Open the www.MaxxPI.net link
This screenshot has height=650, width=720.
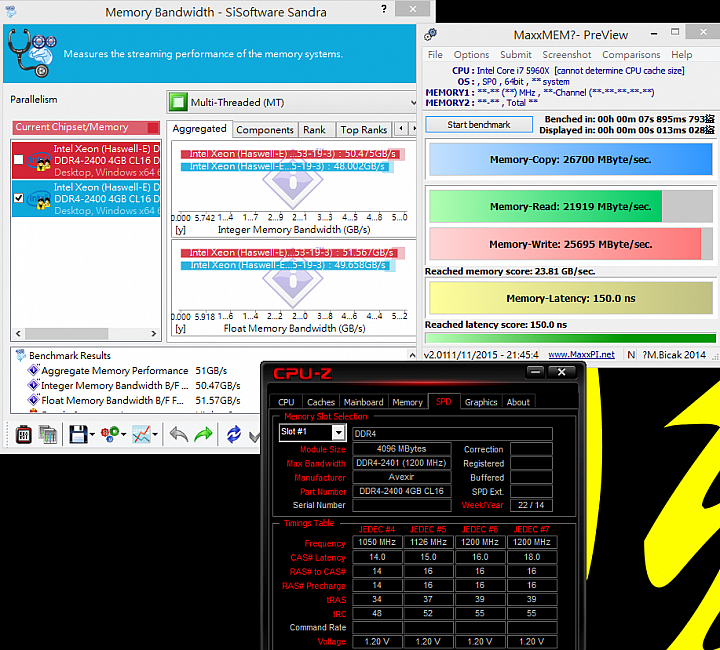581,354
